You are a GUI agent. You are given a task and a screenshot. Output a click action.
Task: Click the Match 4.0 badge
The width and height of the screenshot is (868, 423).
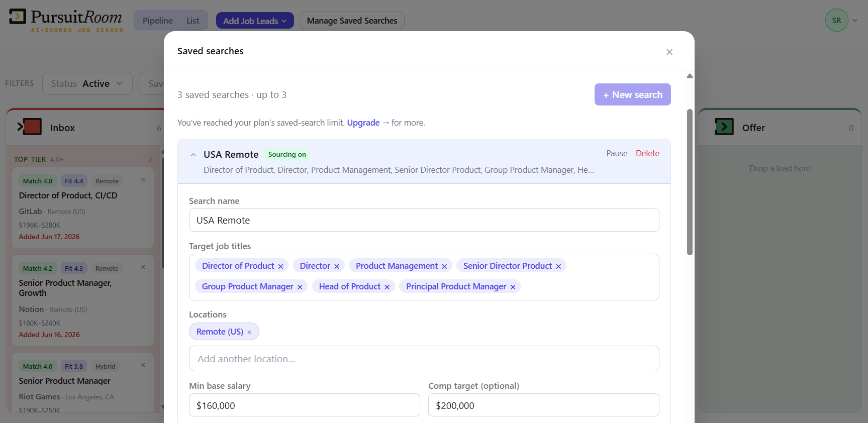click(x=38, y=366)
